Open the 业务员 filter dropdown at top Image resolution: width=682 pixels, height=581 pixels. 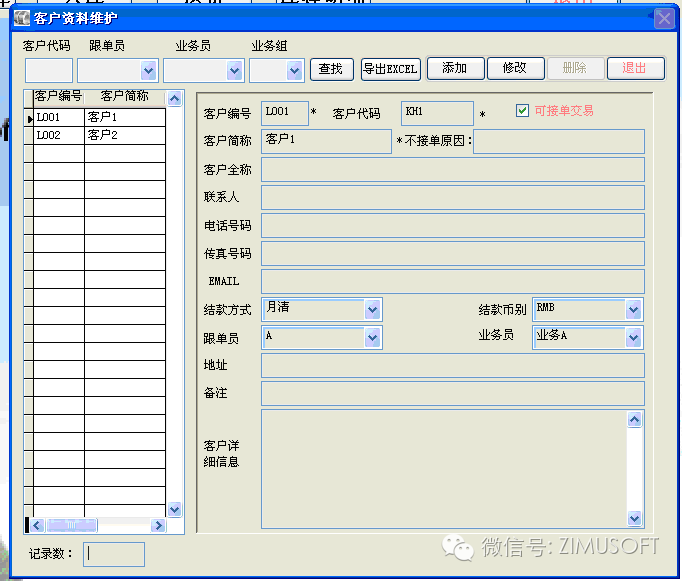click(x=235, y=70)
